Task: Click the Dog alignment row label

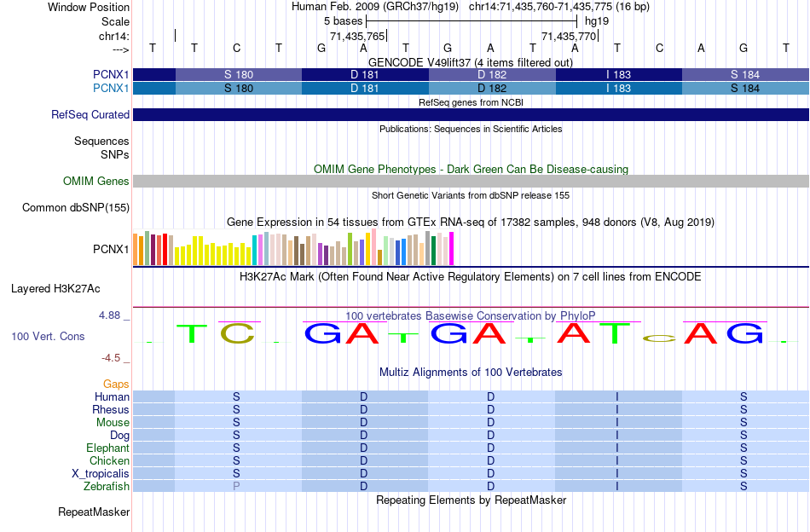Action: tap(120, 436)
